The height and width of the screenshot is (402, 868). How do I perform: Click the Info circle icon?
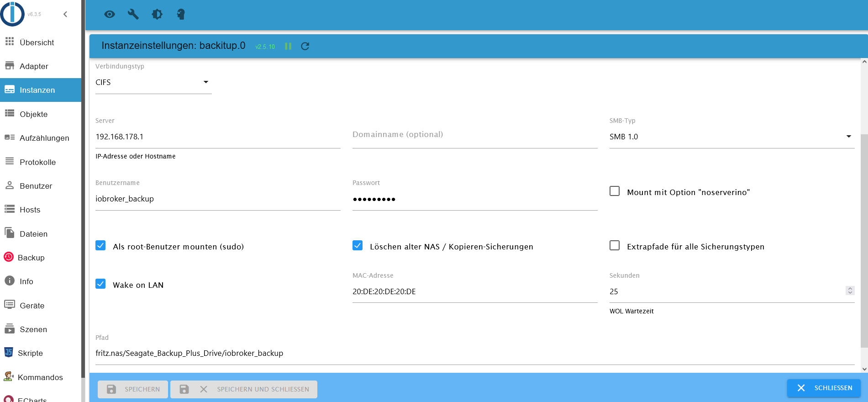[10, 281]
